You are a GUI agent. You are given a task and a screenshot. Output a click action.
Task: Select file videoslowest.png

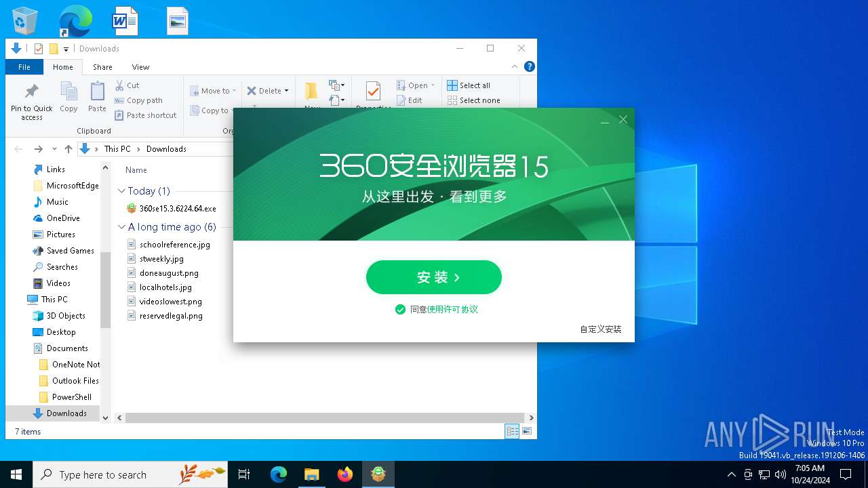tap(165, 302)
